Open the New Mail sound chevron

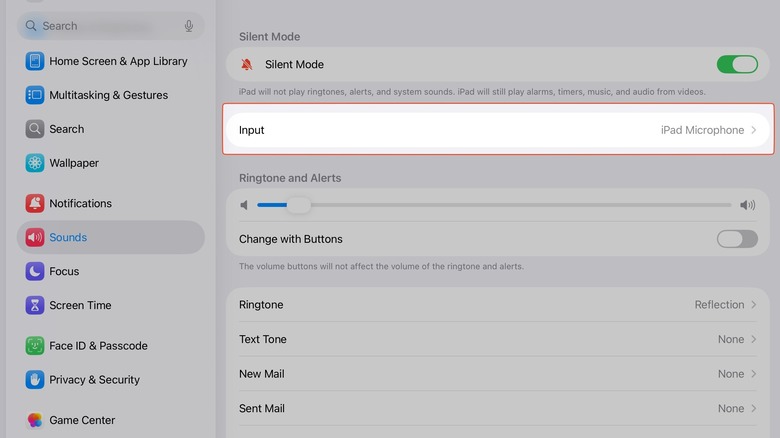tap(753, 374)
